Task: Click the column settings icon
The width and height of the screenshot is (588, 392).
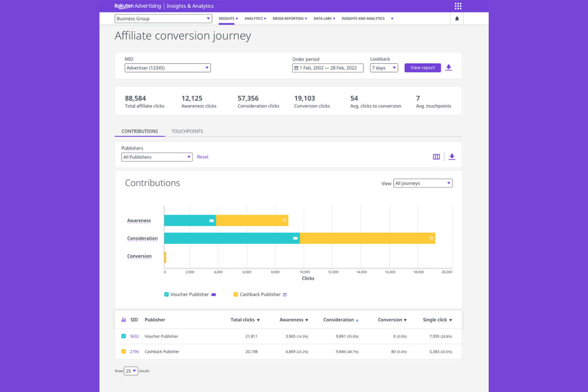Action: 436,157
